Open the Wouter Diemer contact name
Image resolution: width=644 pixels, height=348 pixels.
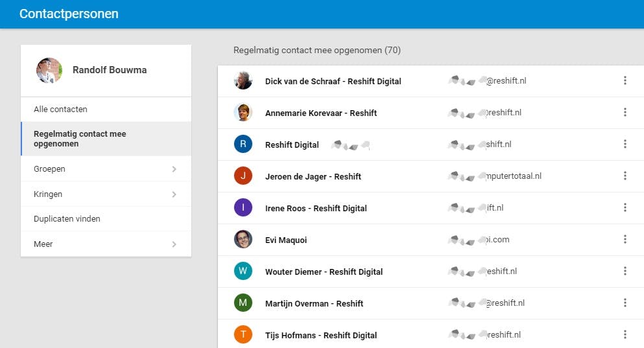point(324,272)
